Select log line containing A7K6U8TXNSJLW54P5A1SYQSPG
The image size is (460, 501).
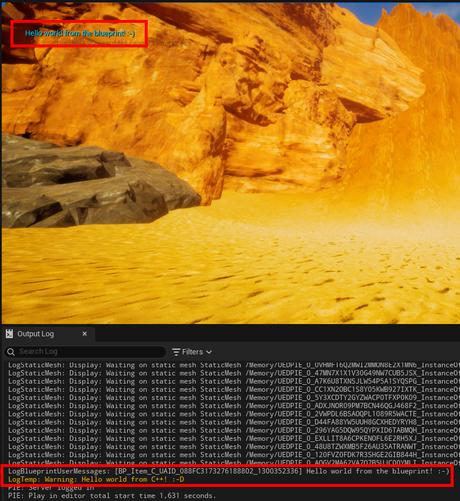(x=233, y=381)
